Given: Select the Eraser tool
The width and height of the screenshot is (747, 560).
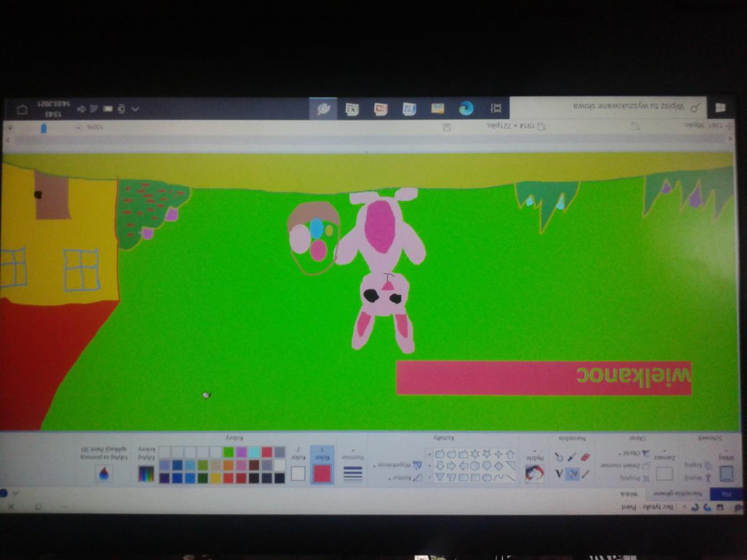Looking at the screenshot, I should [x=585, y=457].
